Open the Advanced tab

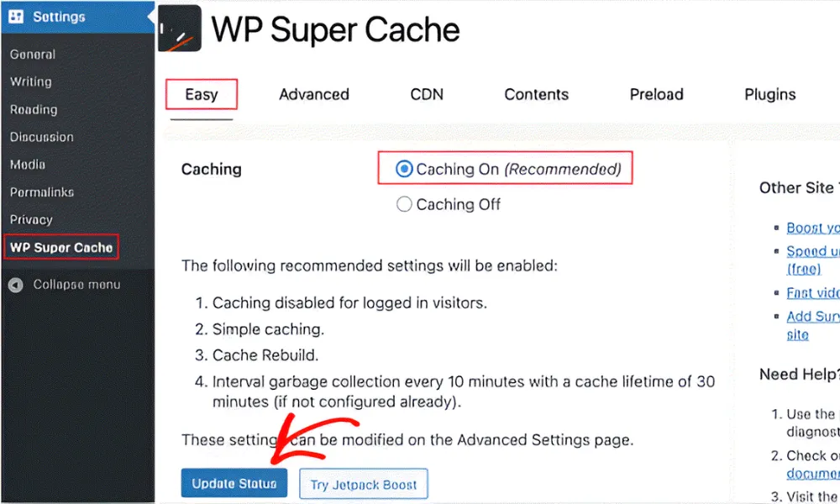[314, 94]
